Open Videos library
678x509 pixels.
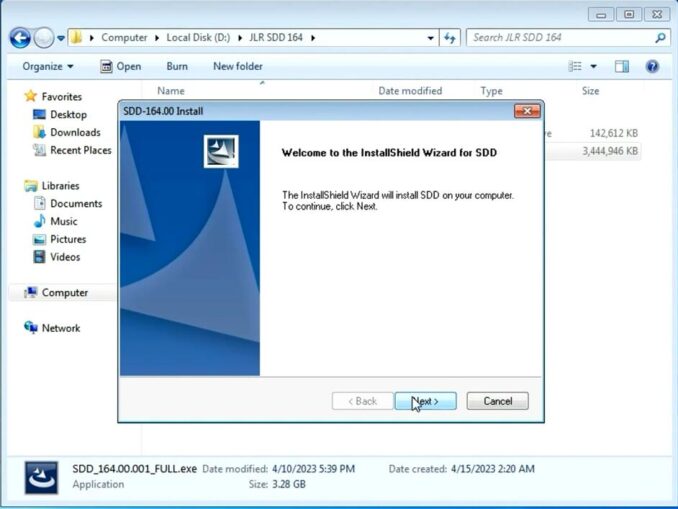[x=65, y=257]
